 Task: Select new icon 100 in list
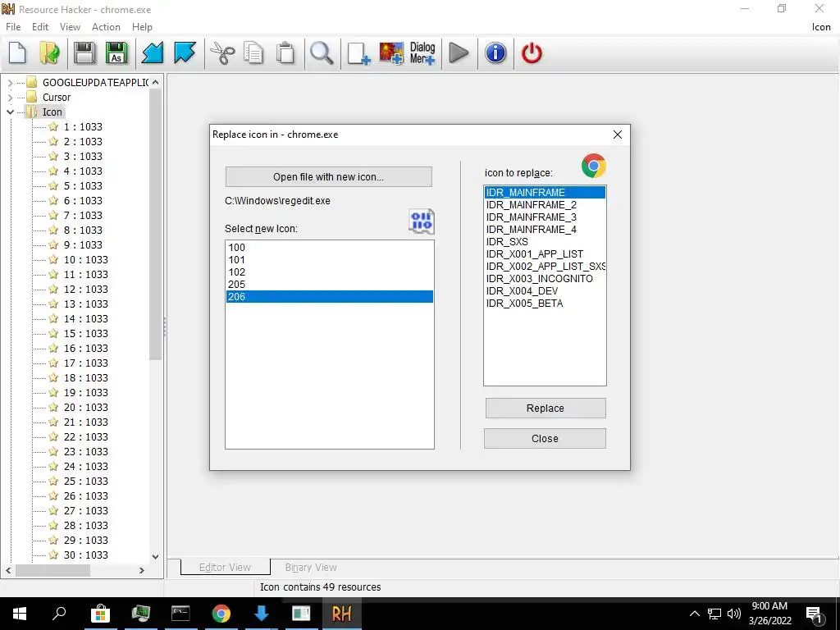(330, 248)
